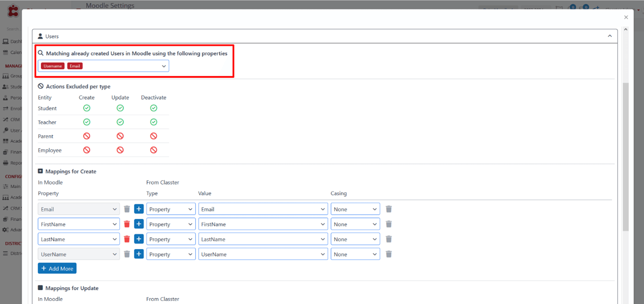
Task: Toggle Teacher Update action check icon
Action: click(x=120, y=122)
